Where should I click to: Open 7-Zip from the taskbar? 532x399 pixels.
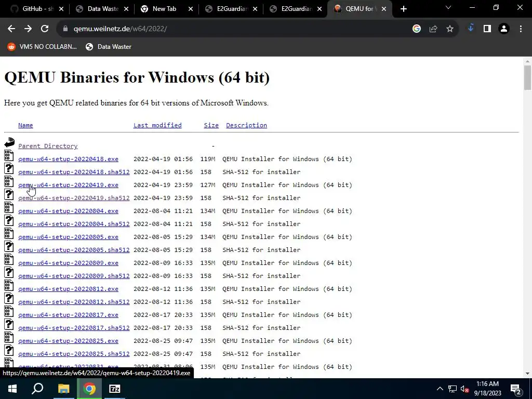(115, 389)
